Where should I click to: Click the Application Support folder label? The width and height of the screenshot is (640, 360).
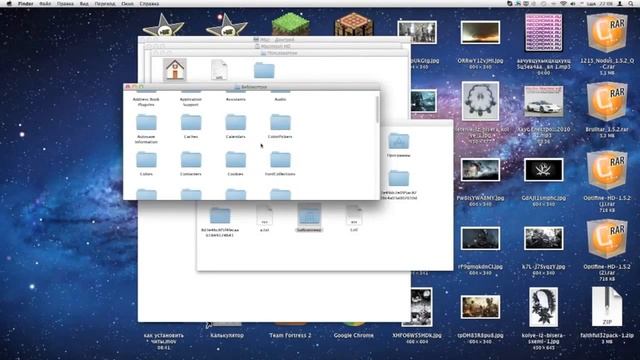point(191,102)
